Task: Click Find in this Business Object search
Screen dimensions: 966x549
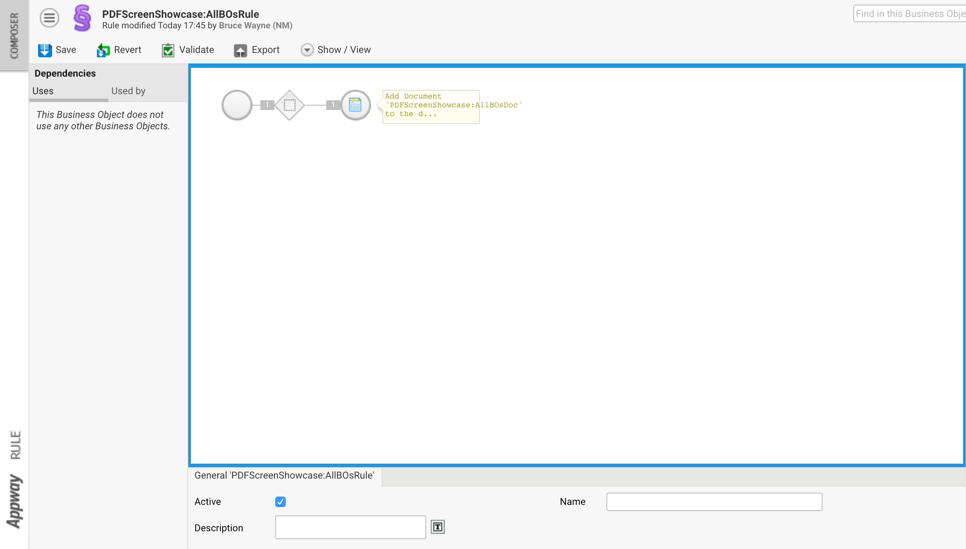Action: (909, 14)
